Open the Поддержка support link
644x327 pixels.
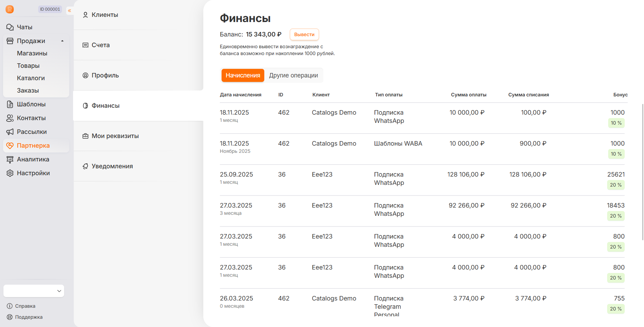29,317
